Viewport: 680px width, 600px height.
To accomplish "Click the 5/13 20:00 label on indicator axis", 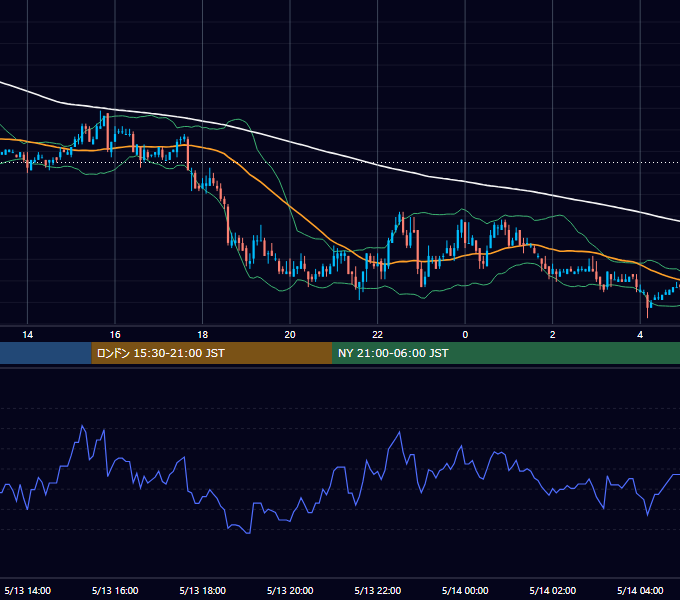I will 290,590.
